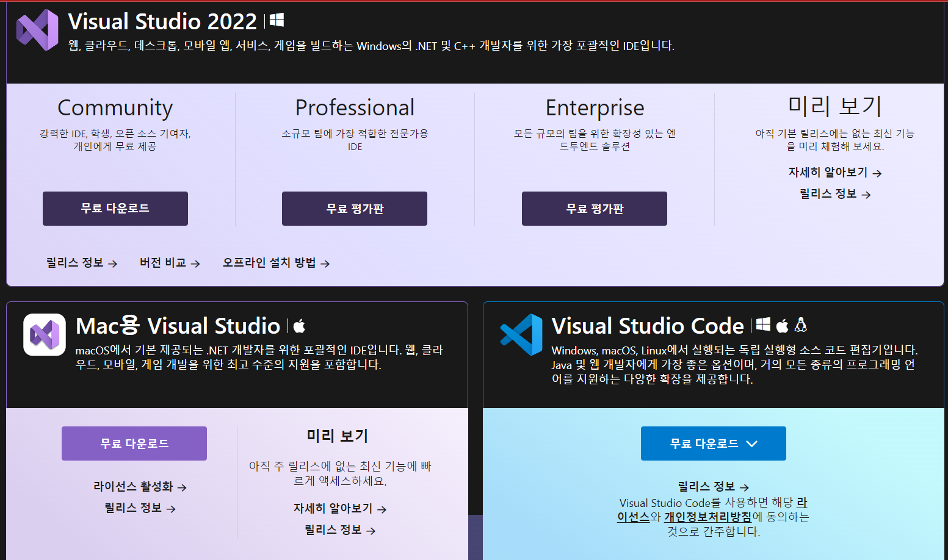
Task: Open 자세히 알아보기 in Mac 미리 보기 section
Action: [x=340, y=509]
